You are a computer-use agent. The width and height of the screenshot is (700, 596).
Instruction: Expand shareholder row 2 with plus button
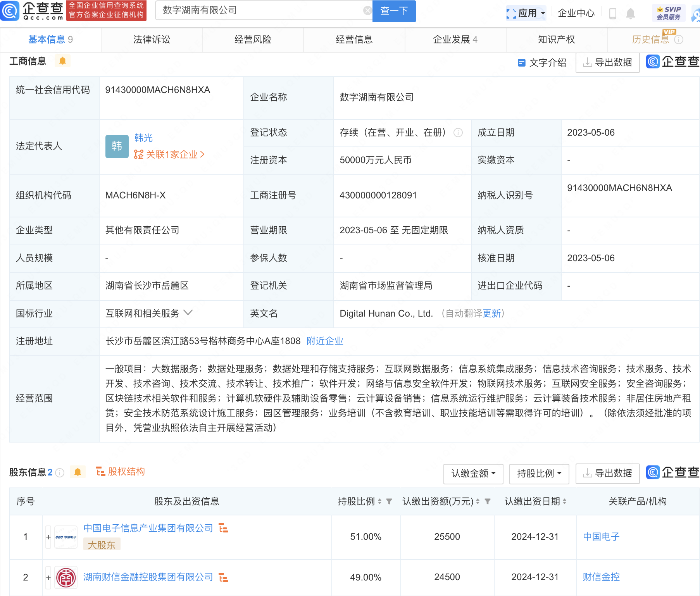click(48, 577)
